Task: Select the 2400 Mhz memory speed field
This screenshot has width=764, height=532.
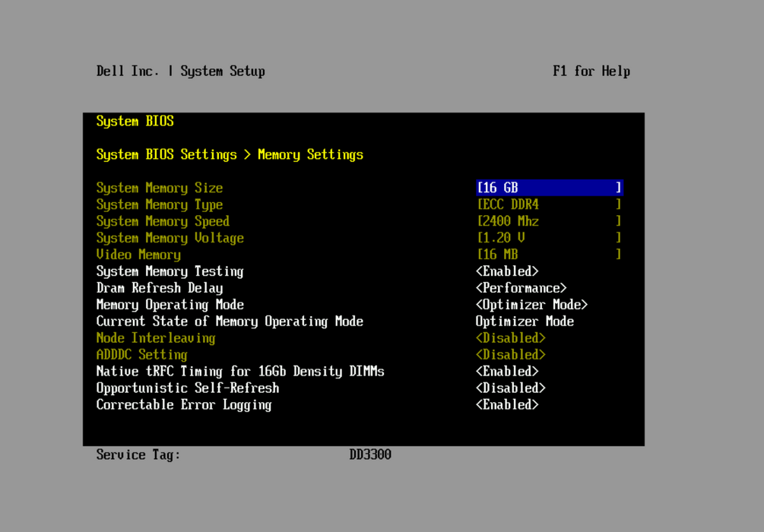Action: (x=549, y=221)
